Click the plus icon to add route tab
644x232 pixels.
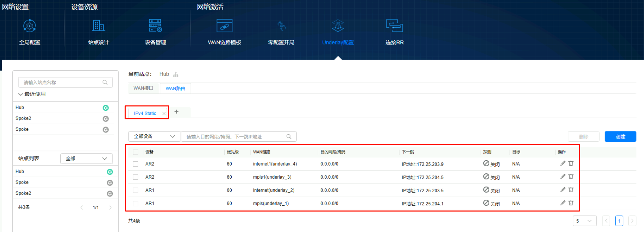pos(176,112)
